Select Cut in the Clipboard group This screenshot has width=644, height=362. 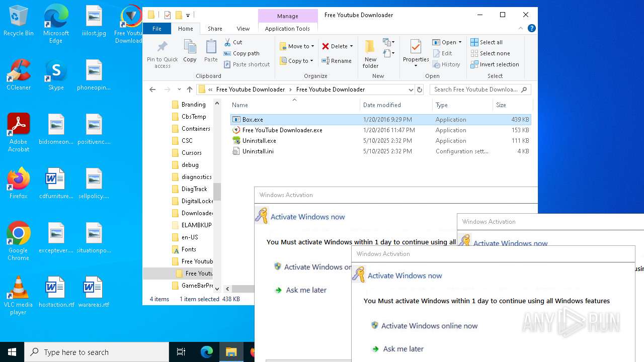(x=233, y=42)
